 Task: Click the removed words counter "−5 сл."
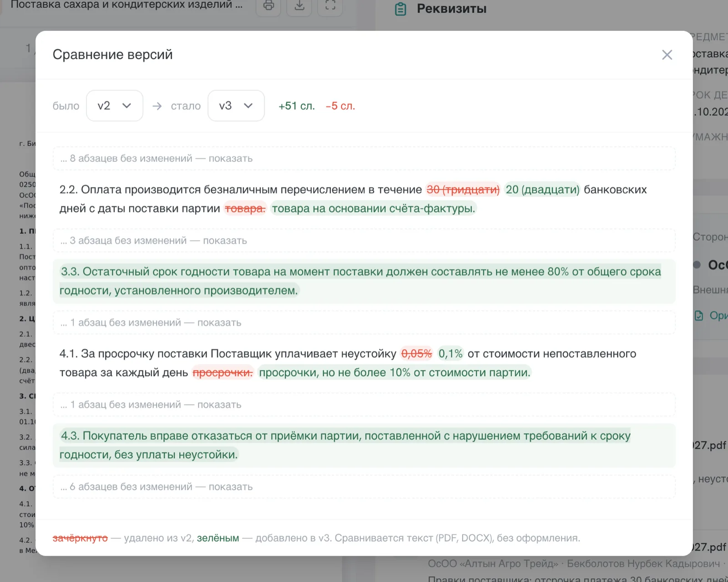[x=340, y=106]
